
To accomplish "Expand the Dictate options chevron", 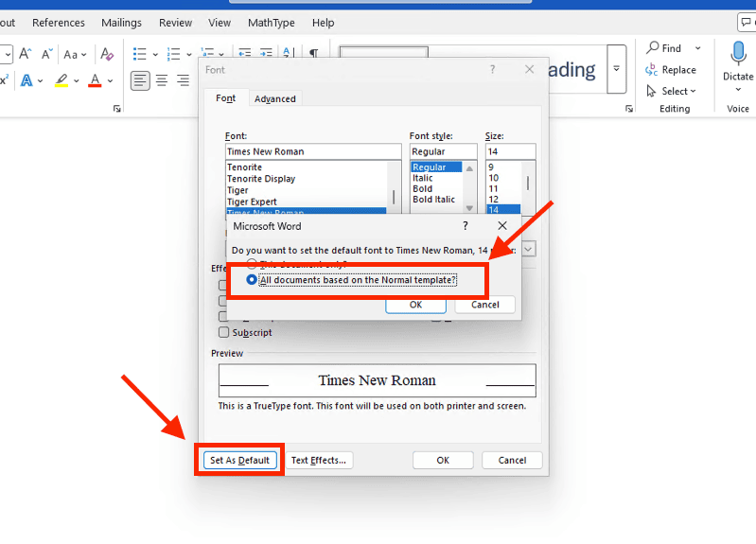I will pyautogui.click(x=738, y=89).
